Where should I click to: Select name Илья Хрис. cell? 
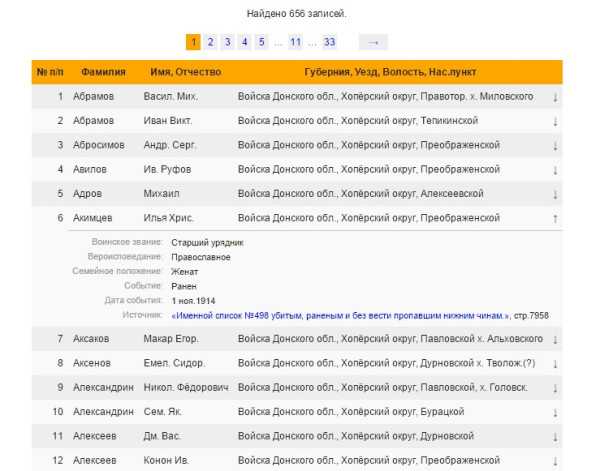point(169,218)
